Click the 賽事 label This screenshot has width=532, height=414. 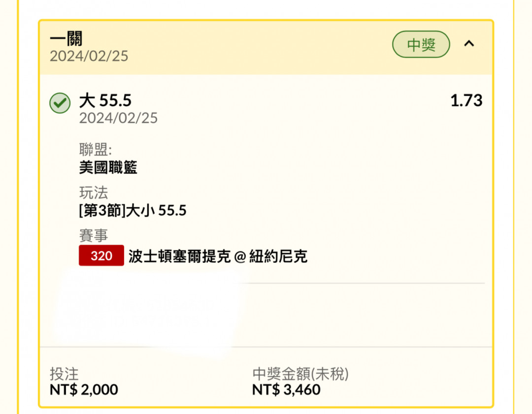[x=94, y=235]
